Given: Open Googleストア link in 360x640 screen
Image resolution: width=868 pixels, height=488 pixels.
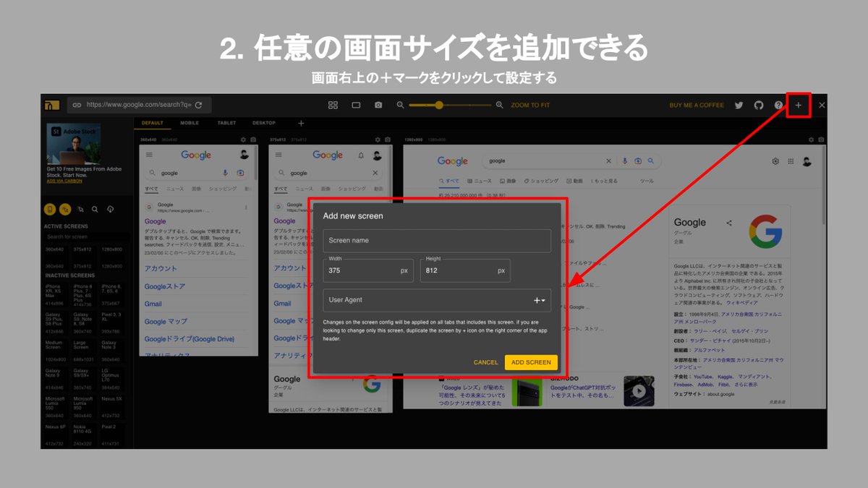Looking at the screenshot, I should click(165, 286).
